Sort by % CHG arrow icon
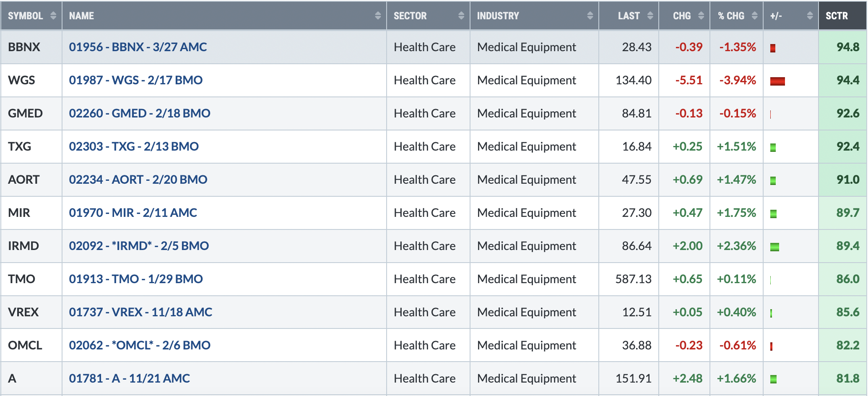 pyautogui.click(x=754, y=16)
